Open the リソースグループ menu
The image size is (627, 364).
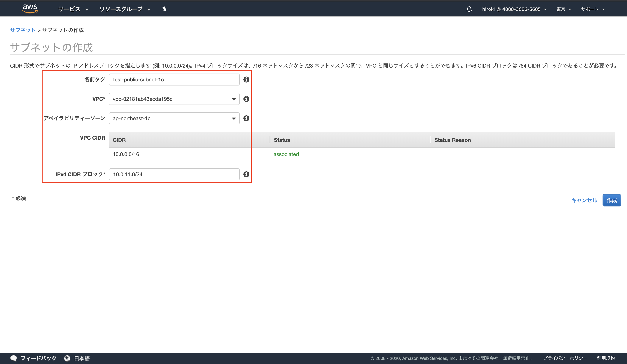point(125,9)
